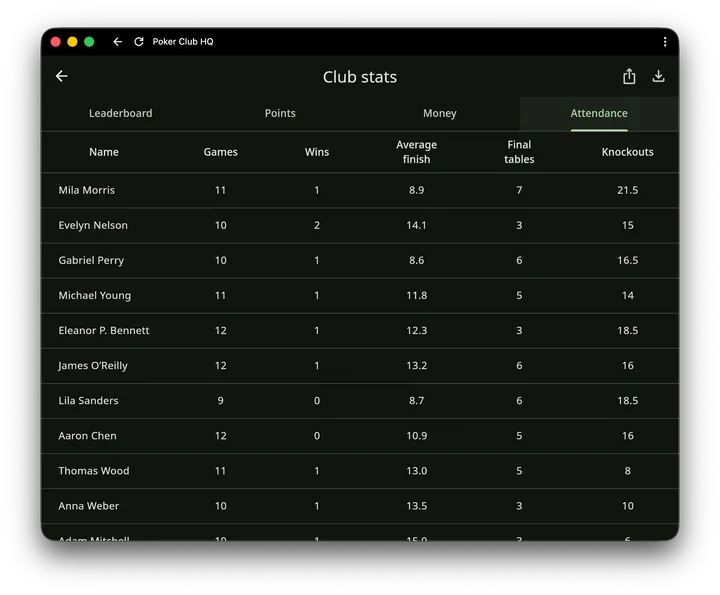This screenshot has width=720, height=595.
Task: Reload the Poker Club HQ page
Action: click(139, 42)
